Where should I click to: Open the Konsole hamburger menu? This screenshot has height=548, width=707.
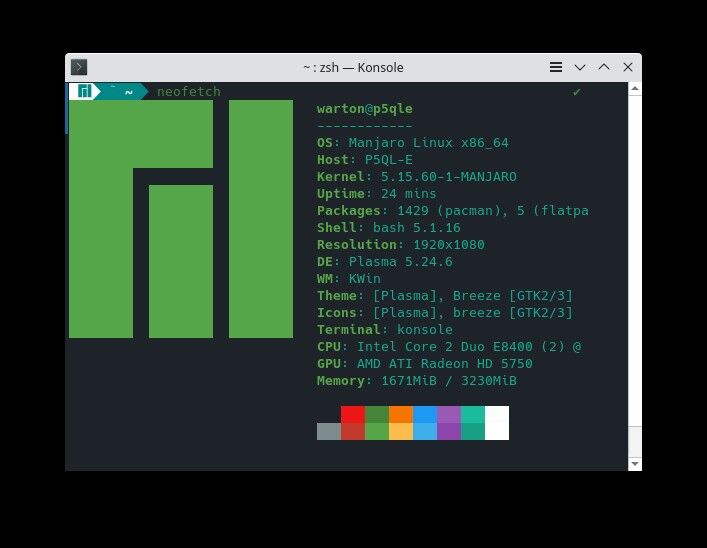point(556,67)
